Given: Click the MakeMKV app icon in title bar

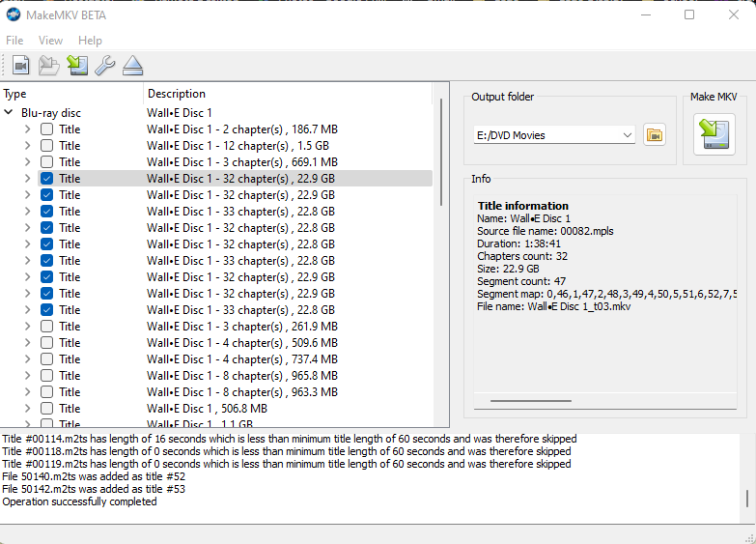Looking at the screenshot, I should pyautogui.click(x=14, y=14).
